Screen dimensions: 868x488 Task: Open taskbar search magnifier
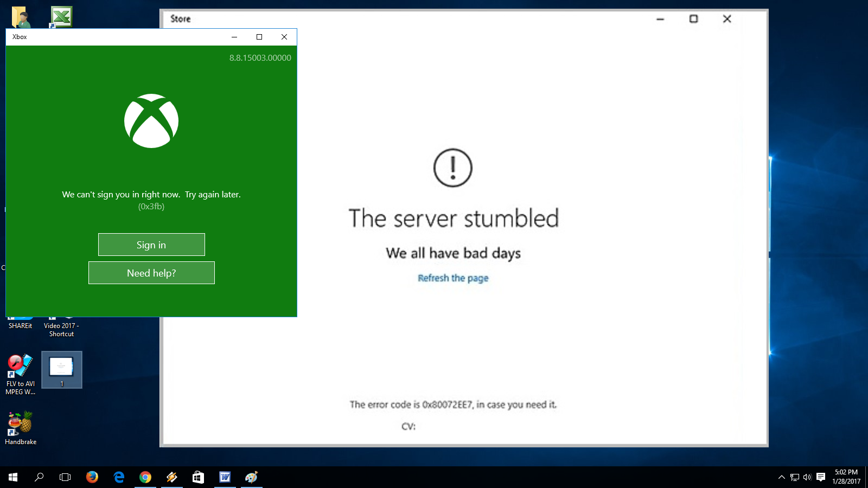pos(39,477)
